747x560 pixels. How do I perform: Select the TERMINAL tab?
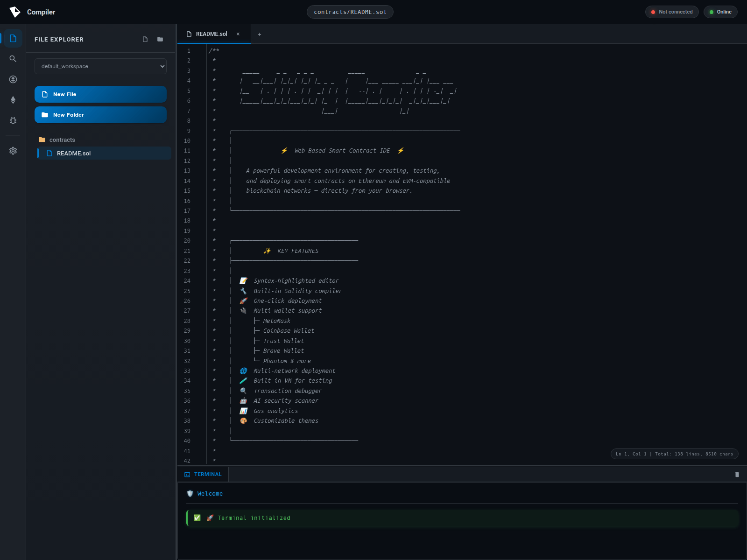(203, 474)
